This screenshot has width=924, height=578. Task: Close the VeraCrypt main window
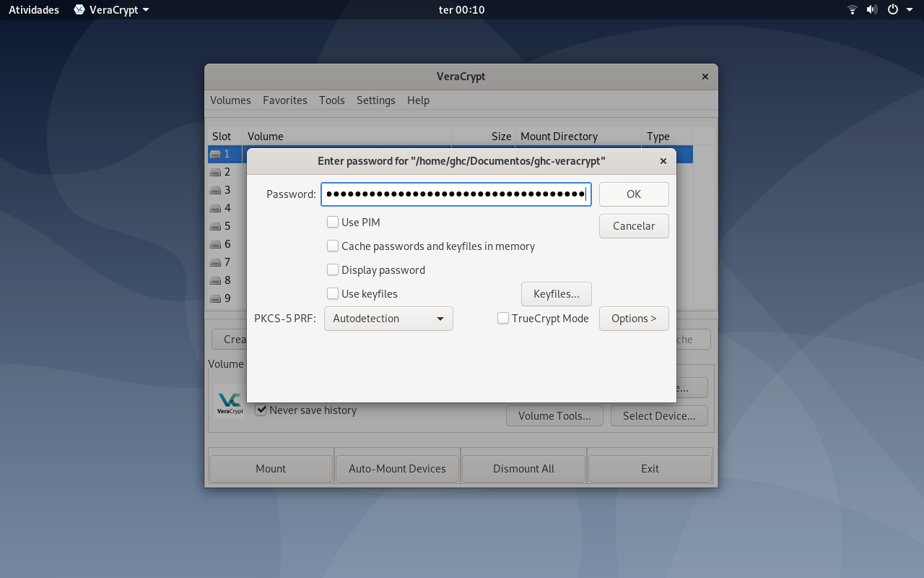tap(705, 77)
